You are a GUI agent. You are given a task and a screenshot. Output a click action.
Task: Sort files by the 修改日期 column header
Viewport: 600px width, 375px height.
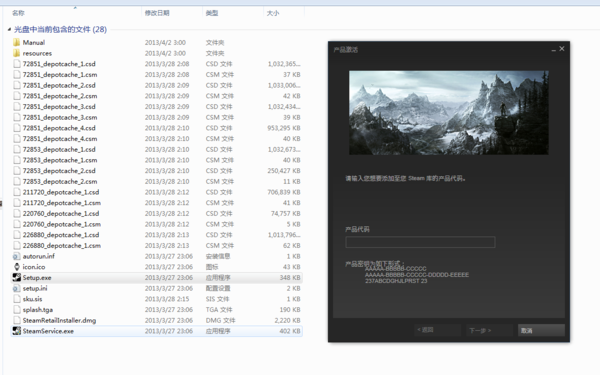click(157, 13)
